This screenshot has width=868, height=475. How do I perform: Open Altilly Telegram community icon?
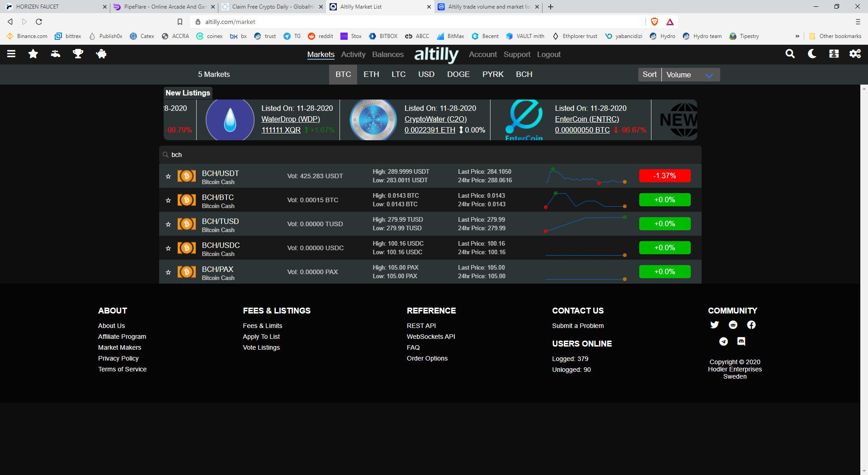[x=723, y=342]
